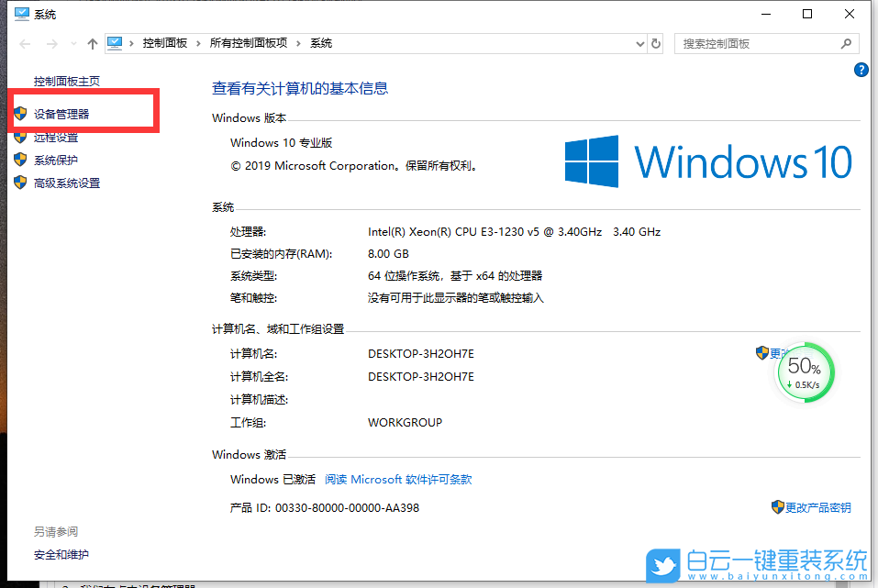
Task: Click the 白云一键重装系统 bird logo
Action: [x=665, y=567]
